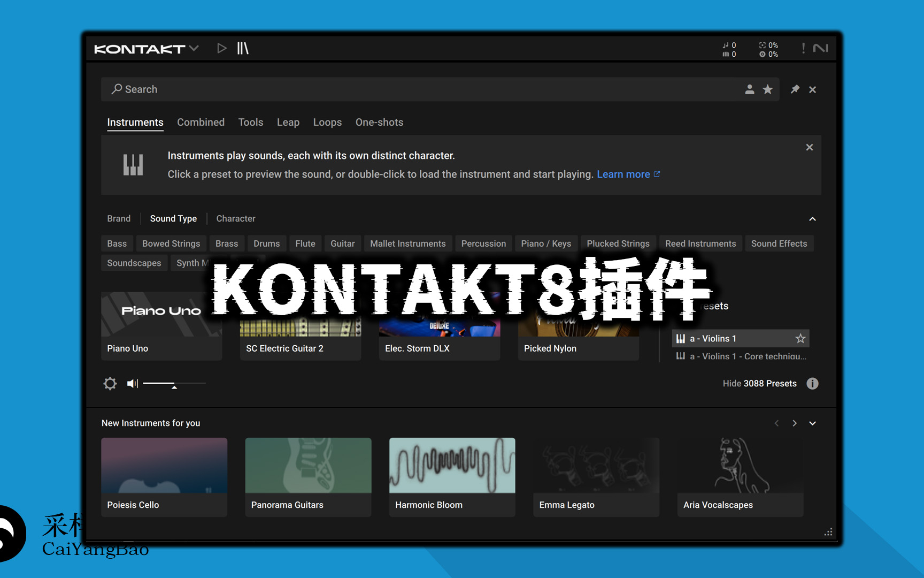Collapse the New Instruments for you section
The width and height of the screenshot is (924, 578).
click(812, 423)
